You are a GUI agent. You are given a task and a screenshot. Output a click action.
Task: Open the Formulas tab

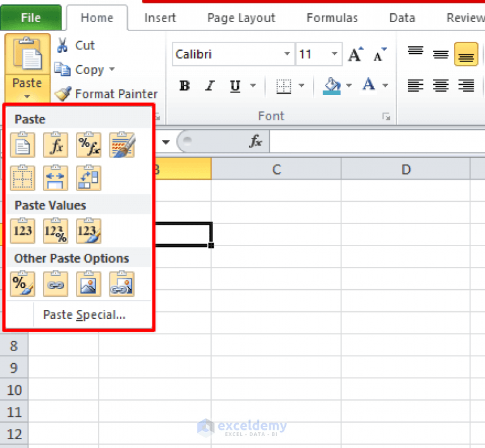tap(332, 18)
